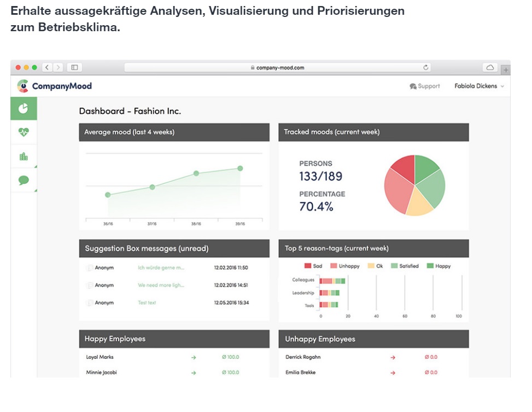Click the company-mood.com address bar
This screenshot has width=532, height=412.
pos(277,68)
